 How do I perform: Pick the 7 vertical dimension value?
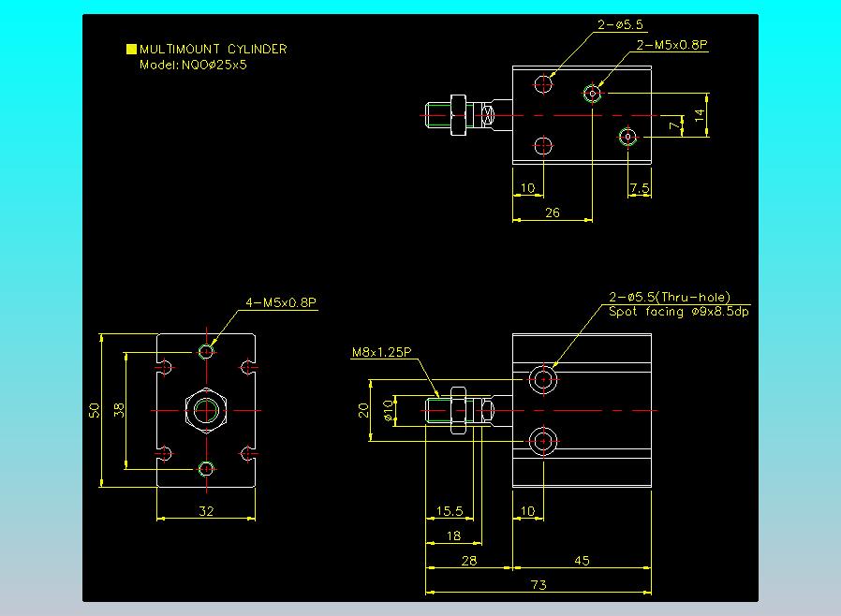click(x=673, y=125)
